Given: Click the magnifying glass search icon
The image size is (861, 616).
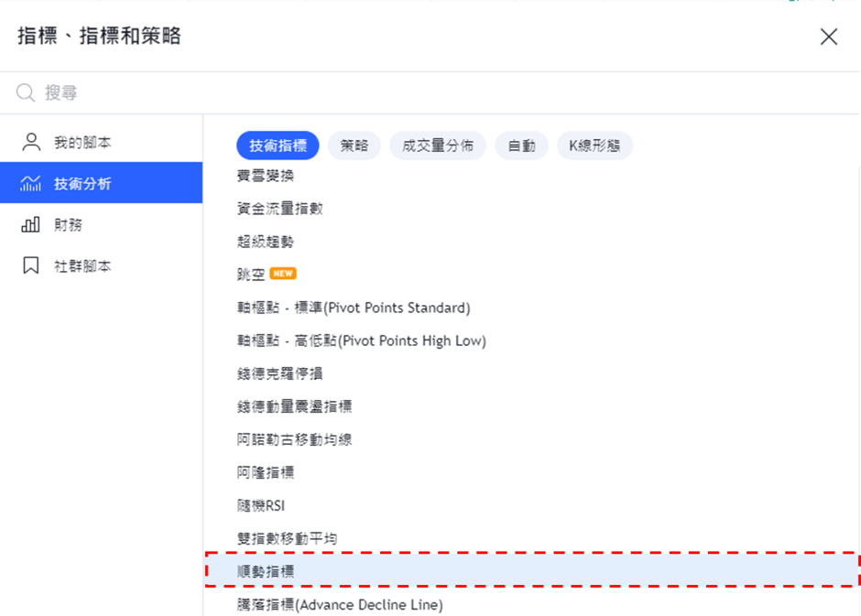Looking at the screenshot, I should (26, 92).
